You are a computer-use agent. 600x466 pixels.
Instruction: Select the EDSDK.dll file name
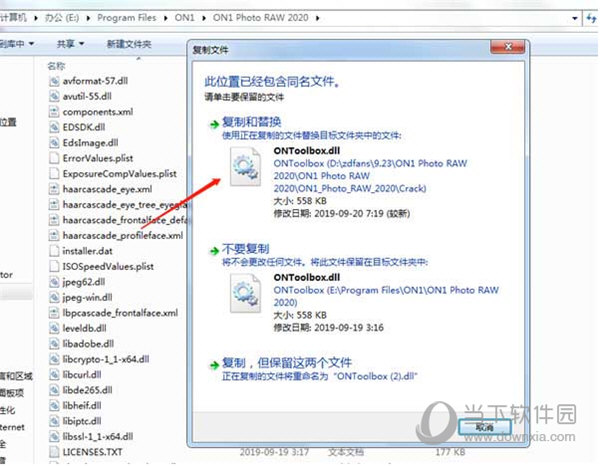click(83, 127)
